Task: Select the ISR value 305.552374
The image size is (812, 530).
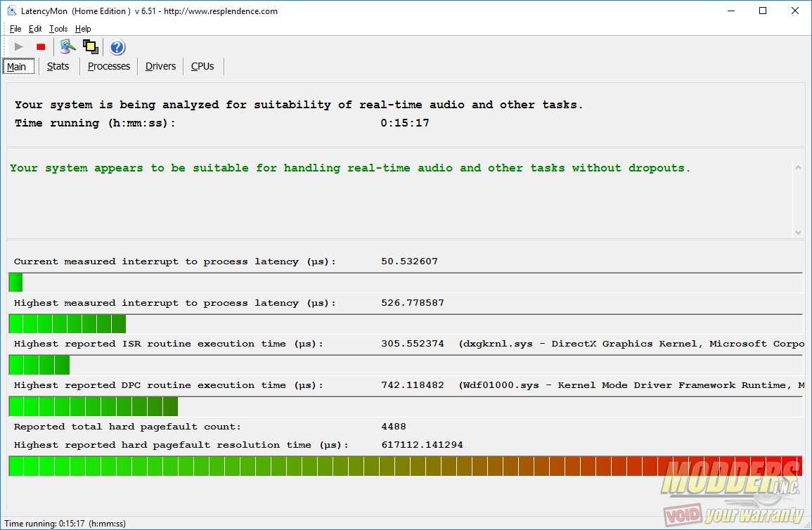Action: pos(413,344)
